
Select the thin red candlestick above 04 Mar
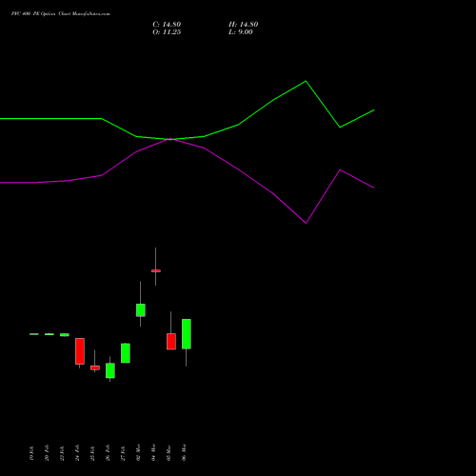click(x=156, y=271)
